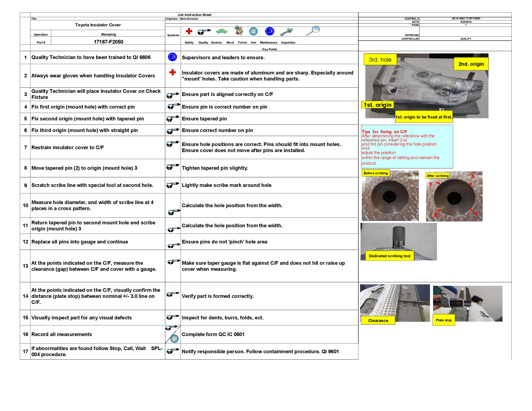Click the blue 'Tips for fixing on C/F' box

[x=407, y=146]
